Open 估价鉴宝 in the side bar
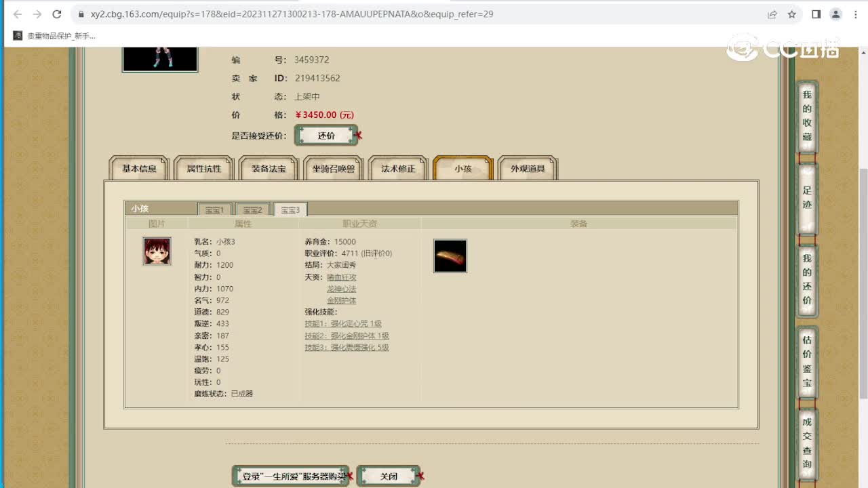868x488 pixels. tap(807, 361)
